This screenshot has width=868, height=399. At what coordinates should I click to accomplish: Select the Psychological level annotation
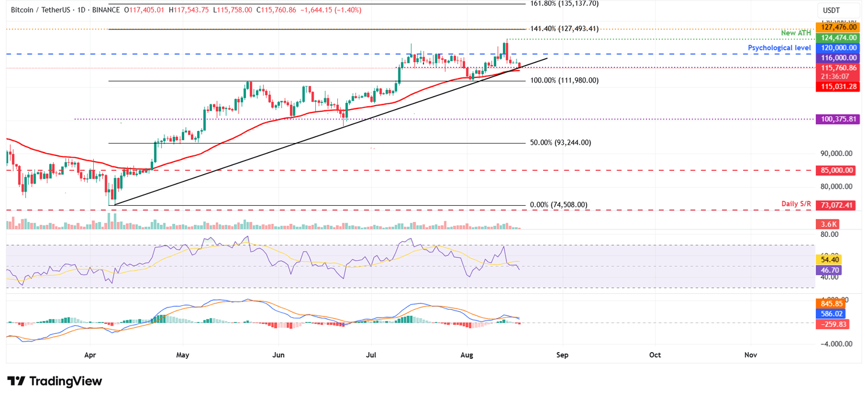coord(780,47)
